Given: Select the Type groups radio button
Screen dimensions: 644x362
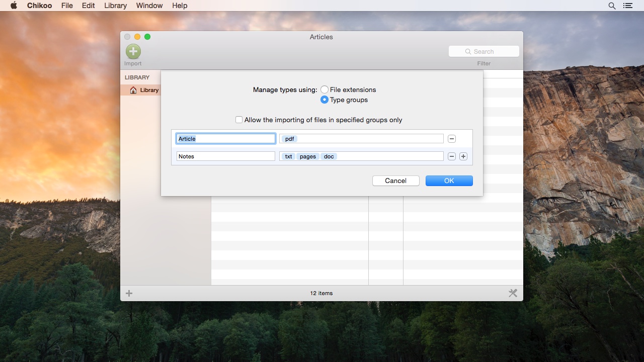Looking at the screenshot, I should pyautogui.click(x=325, y=100).
